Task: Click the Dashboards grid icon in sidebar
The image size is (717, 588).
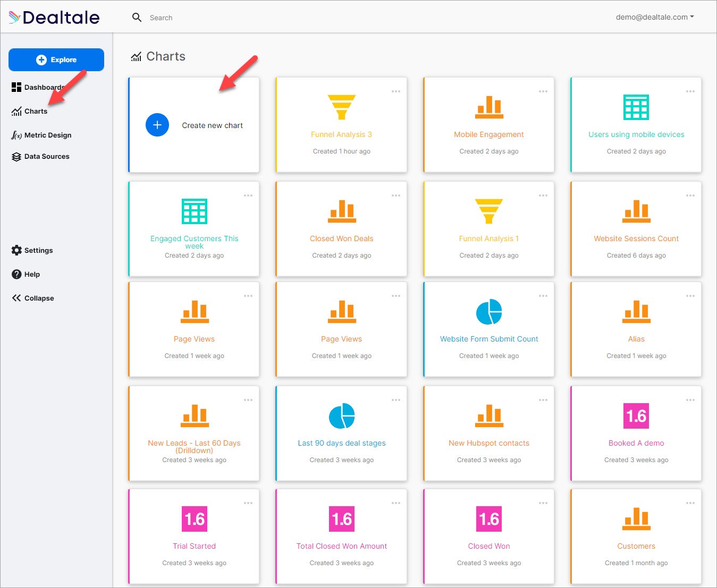Action: click(x=16, y=87)
